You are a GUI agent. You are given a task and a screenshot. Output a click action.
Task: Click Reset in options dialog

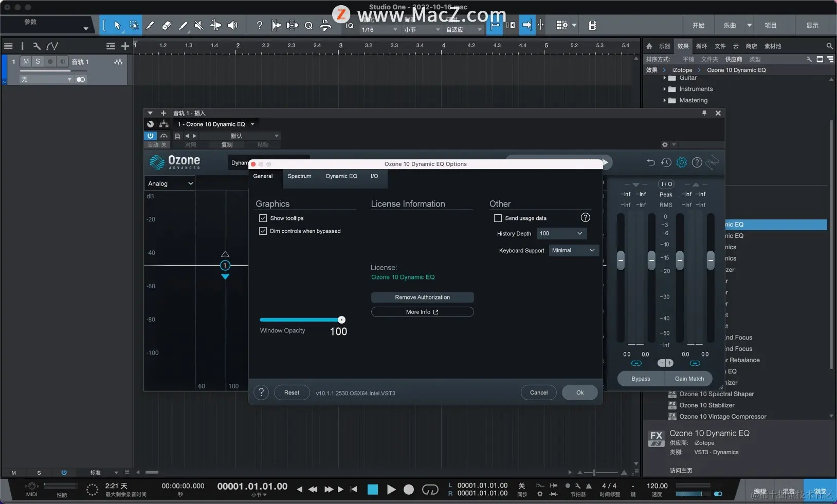[292, 393]
